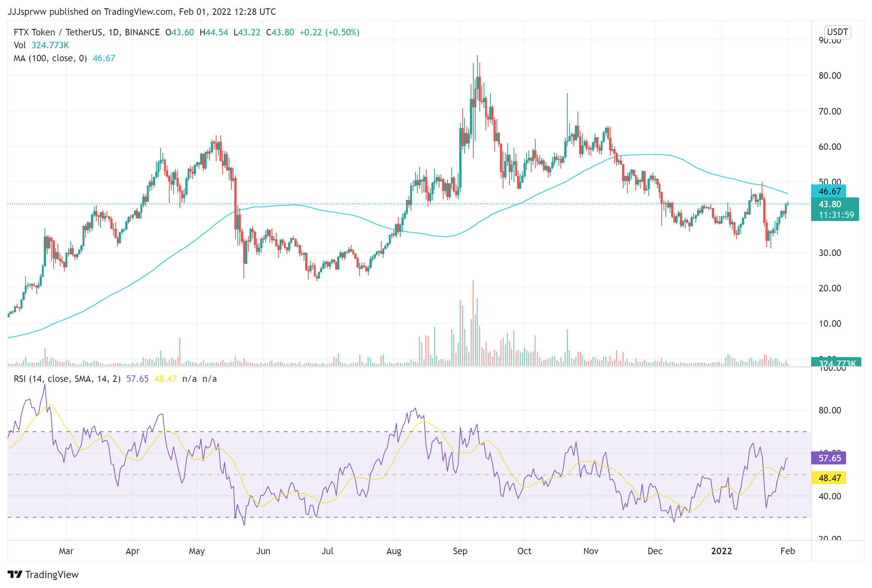Click the Sep label on time axis

[x=460, y=551]
